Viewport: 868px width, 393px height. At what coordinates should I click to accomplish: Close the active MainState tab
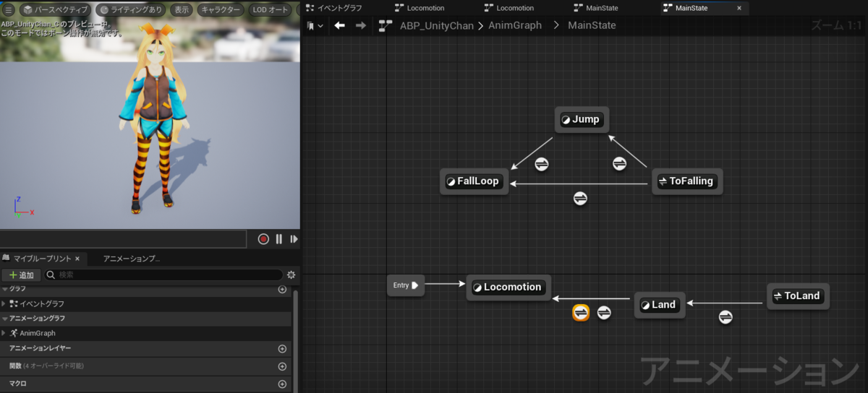point(739,8)
